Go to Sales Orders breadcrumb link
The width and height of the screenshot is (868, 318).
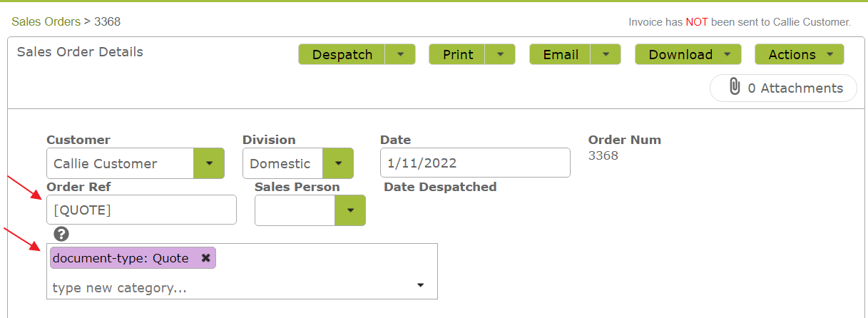click(46, 21)
